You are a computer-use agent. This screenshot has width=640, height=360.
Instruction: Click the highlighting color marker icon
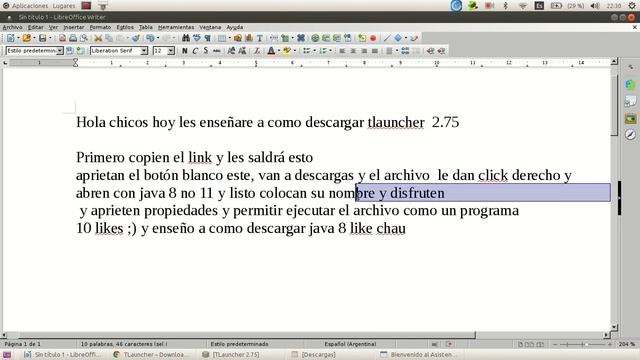[287, 51]
